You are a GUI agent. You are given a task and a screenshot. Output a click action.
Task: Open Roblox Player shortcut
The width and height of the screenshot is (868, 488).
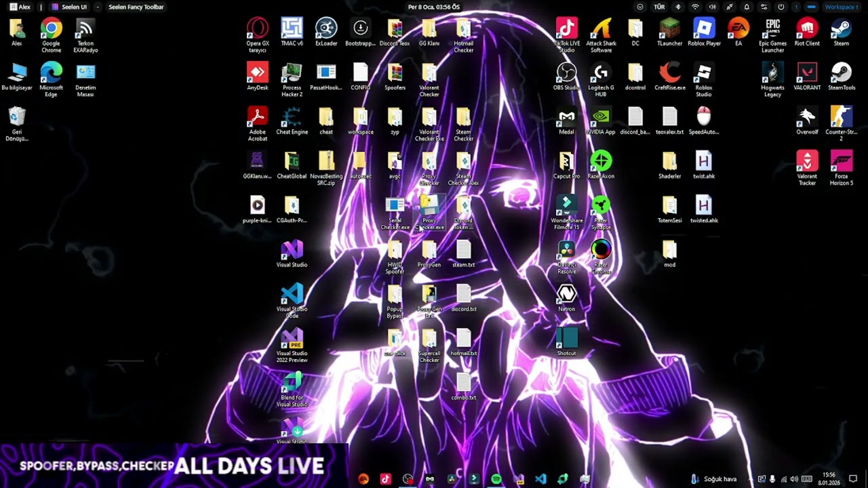(x=704, y=33)
